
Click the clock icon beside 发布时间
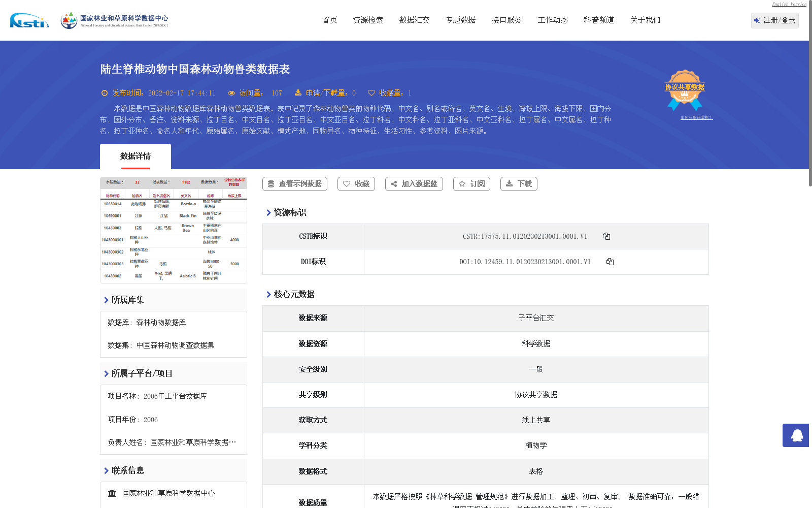click(105, 93)
